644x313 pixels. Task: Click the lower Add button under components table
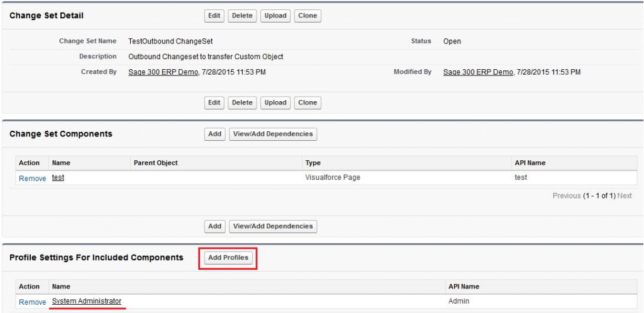[x=215, y=226]
